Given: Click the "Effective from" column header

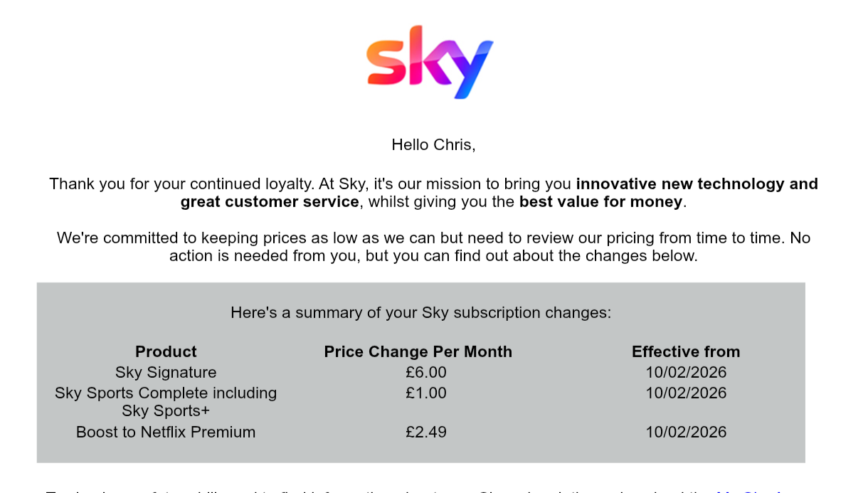Looking at the screenshot, I should (x=686, y=352).
